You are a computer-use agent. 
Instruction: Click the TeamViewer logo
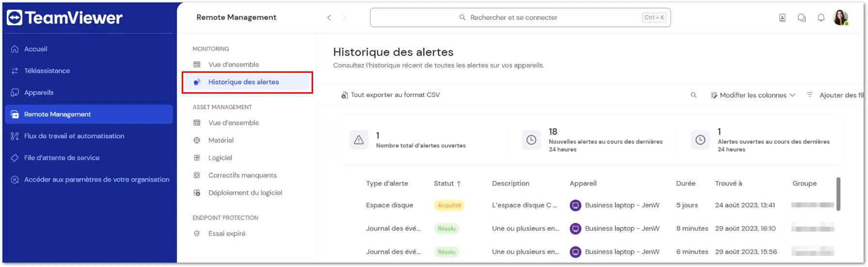pos(64,18)
